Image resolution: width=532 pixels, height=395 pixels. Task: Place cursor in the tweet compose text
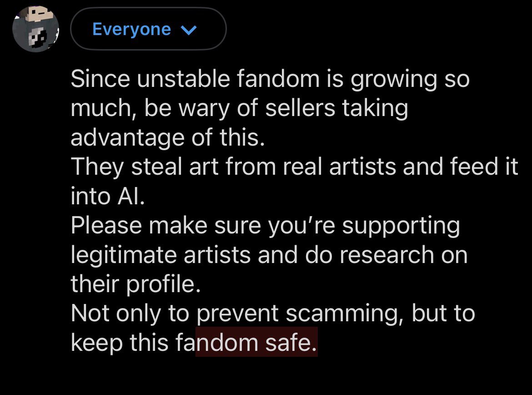tap(295, 211)
